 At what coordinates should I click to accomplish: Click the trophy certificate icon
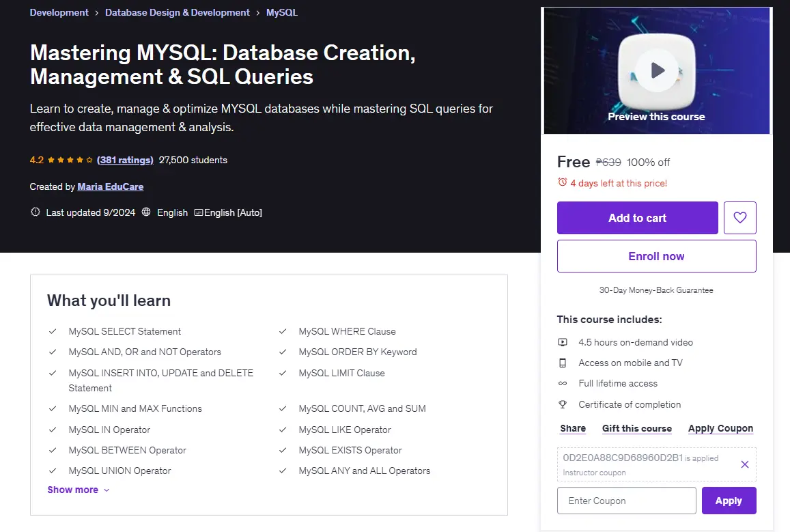[x=563, y=404]
